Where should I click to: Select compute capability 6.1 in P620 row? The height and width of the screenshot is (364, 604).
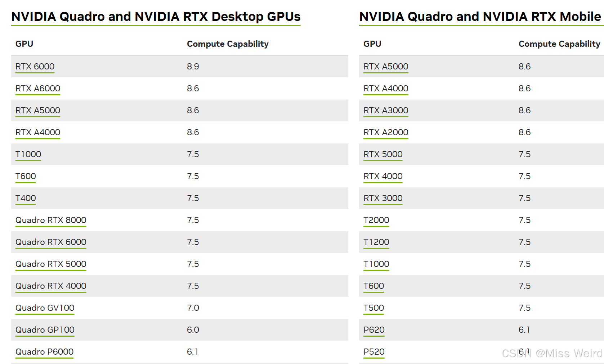[x=524, y=330]
